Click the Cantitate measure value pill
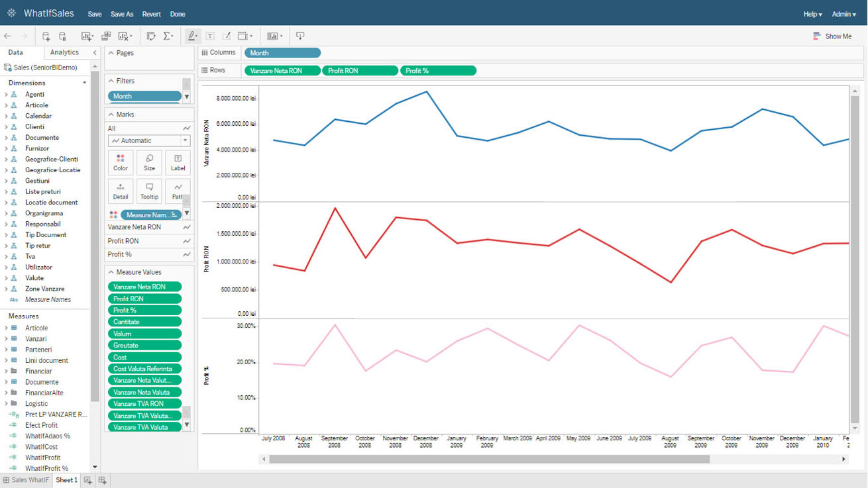The width and height of the screenshot is (868, 488). 144,322
